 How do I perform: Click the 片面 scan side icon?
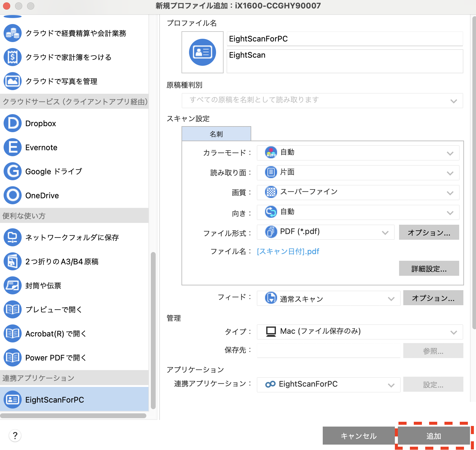[x=271, y=172]
